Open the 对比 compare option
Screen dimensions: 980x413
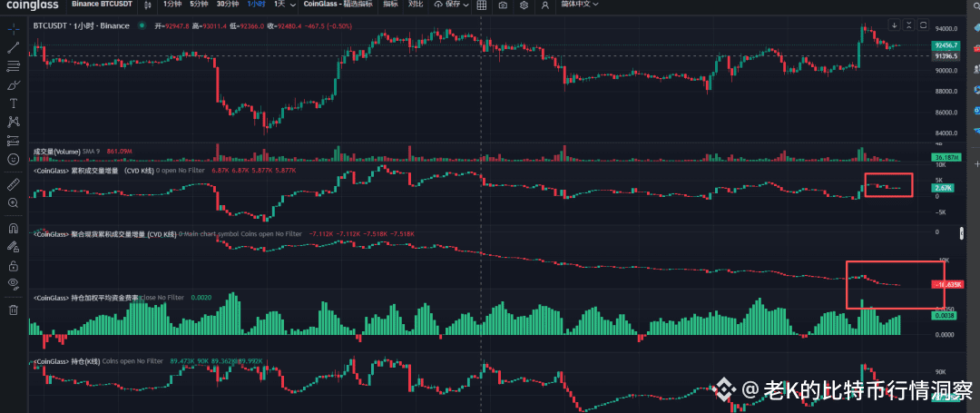tap(415, 4)
